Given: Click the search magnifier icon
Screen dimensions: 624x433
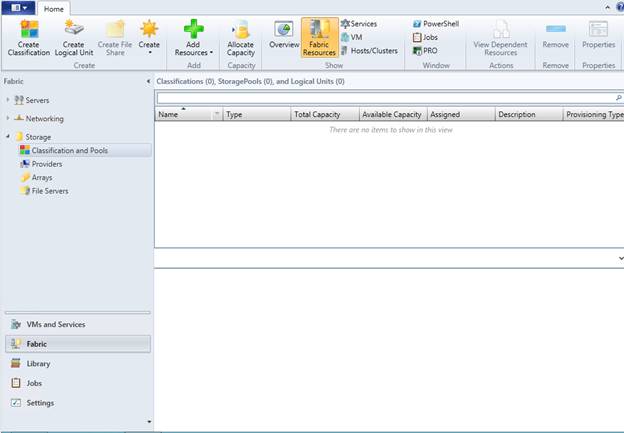Looking at the screenshot, I should click(618, 98).
